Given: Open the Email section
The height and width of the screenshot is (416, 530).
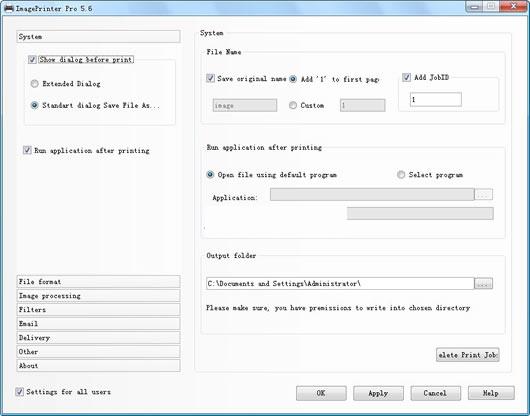Looking at the screenshot, I should pos(98,324).
